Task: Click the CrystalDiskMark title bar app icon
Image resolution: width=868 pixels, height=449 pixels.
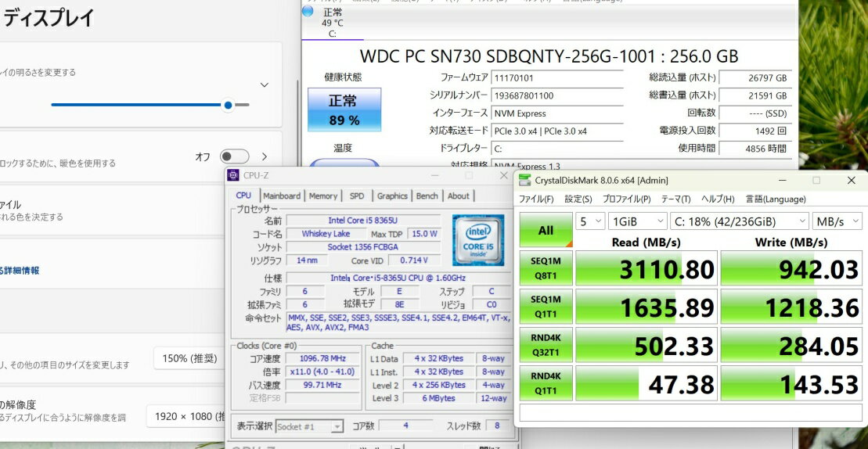Action: 524,180
